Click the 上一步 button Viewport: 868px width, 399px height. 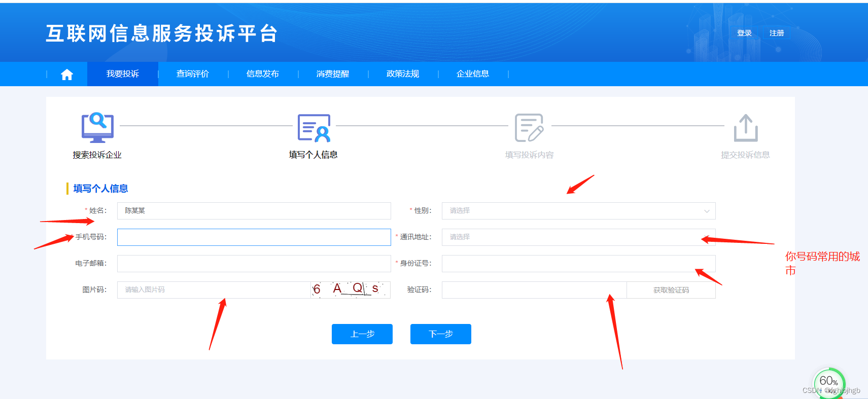tap(362, 334)
